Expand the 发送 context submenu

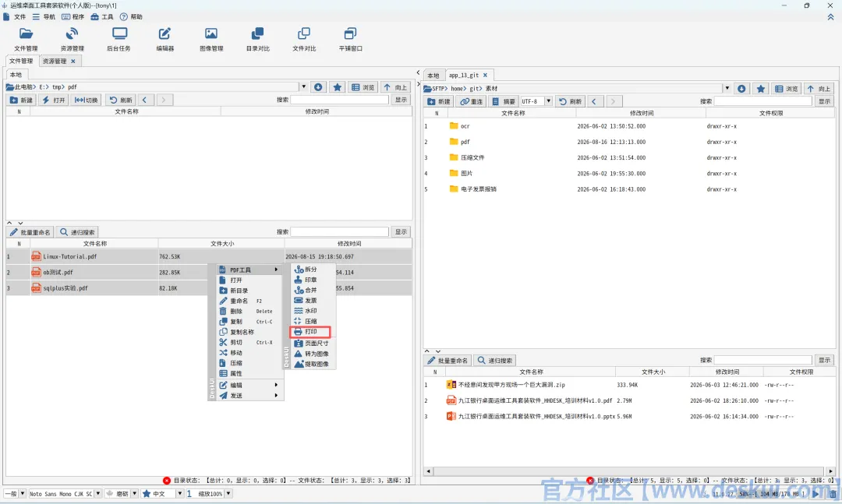pyautogui.click(x=249, y=396)
